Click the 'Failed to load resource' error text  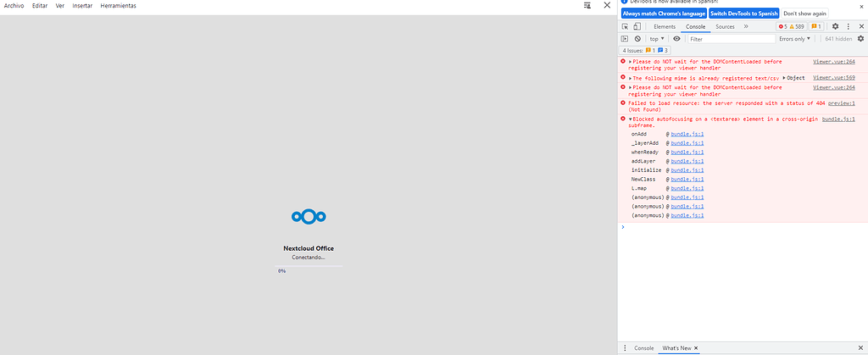726,106
